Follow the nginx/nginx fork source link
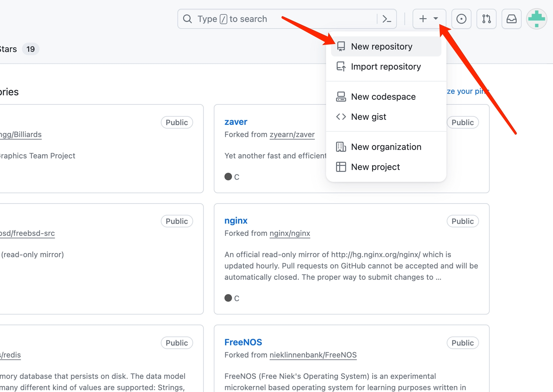 290,233
